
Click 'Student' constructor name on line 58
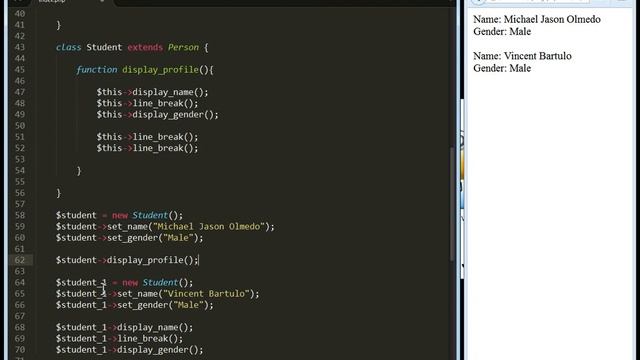(x=150, y=215)
